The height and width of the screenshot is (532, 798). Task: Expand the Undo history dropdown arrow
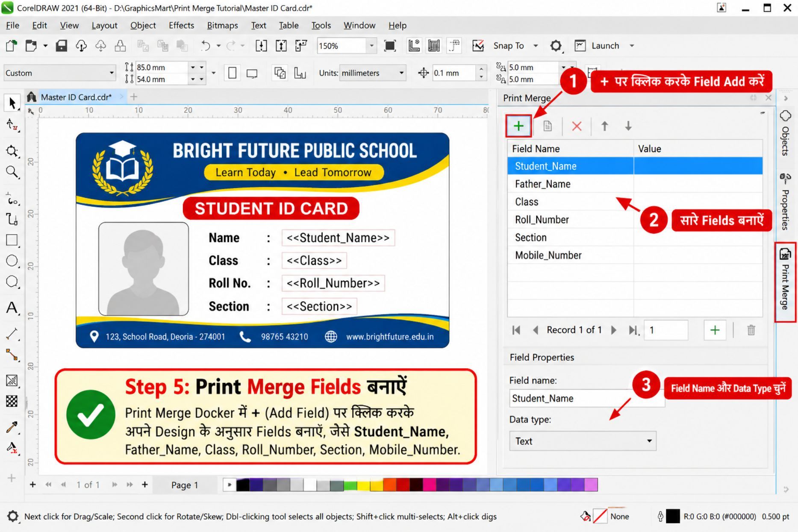[x=218, y=46]
